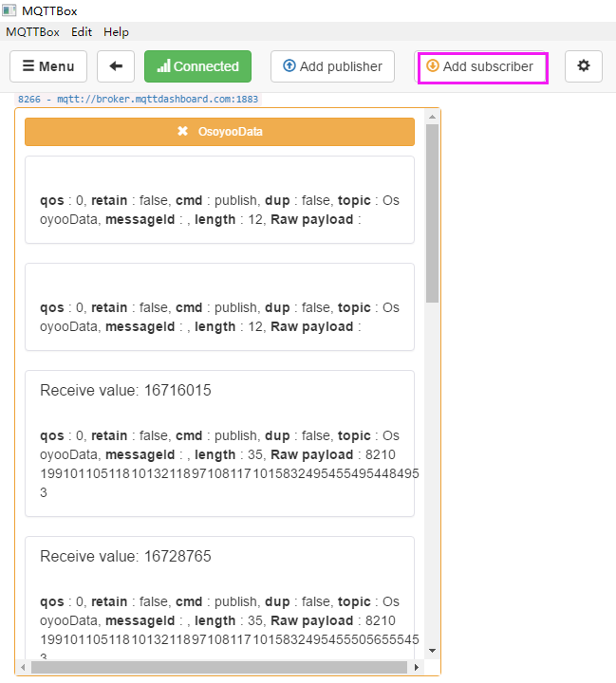Click the subscriber panel vertical scrollbar thumb
Image resolution: width=616 pixels, height=683 pixels.
click(433, 213)
